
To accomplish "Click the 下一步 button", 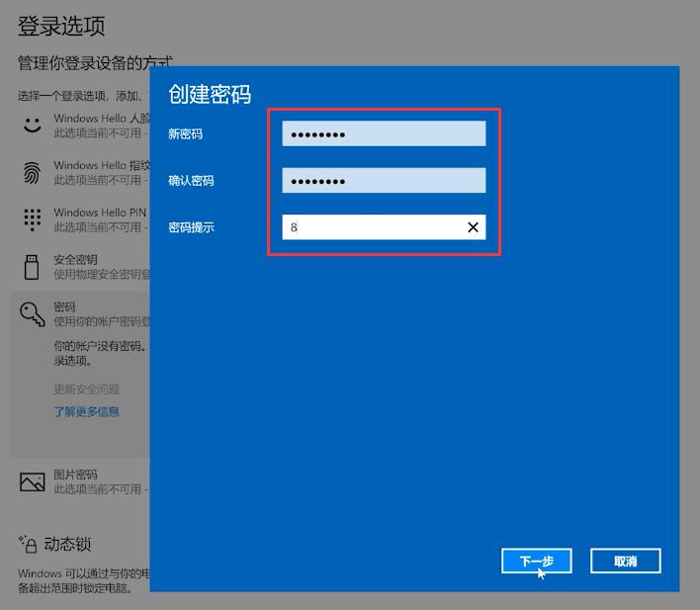I will click(x=536, y=561).
